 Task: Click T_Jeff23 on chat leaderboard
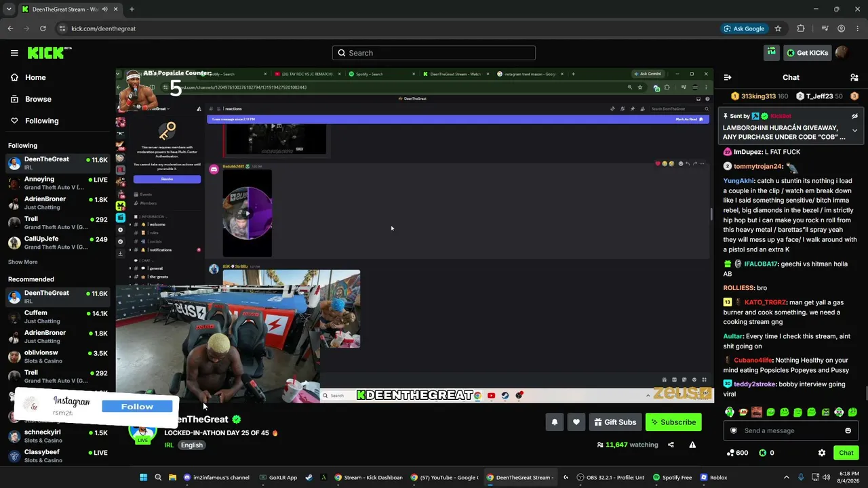tap(818, 96)
